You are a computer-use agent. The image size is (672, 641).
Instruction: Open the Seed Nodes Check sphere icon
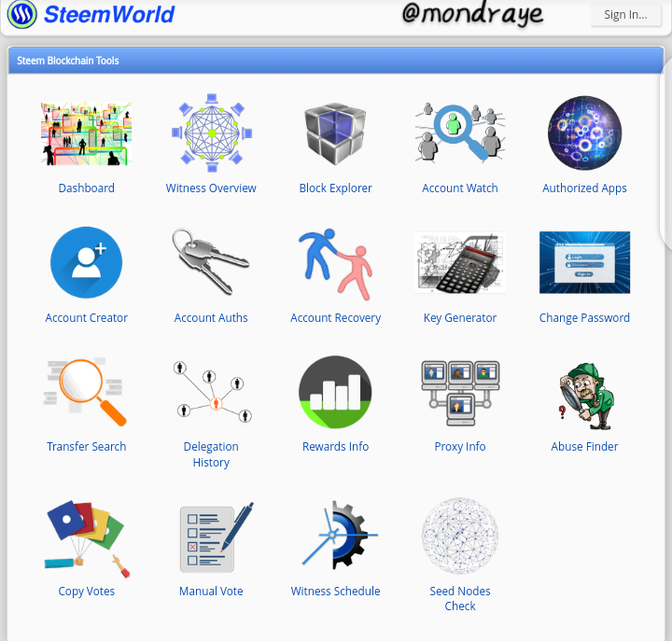coord(460,536)
